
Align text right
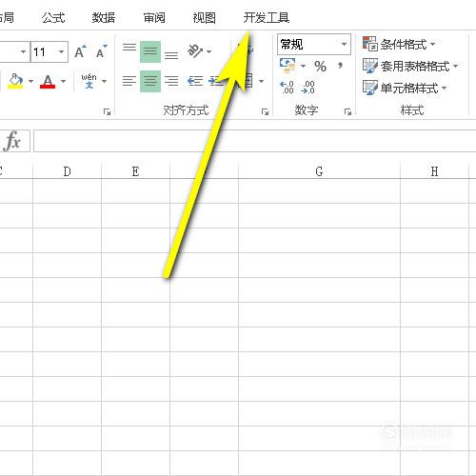(171, 81)
